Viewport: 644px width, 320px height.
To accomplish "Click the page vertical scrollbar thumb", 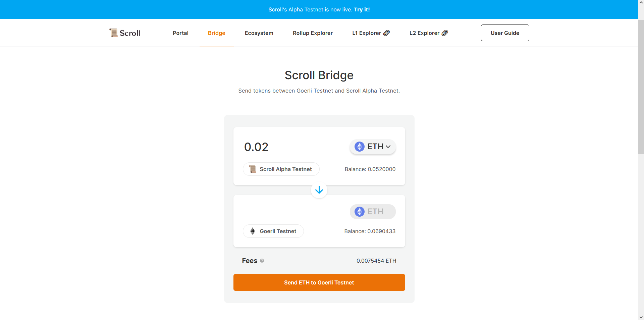I will [641, 87].
